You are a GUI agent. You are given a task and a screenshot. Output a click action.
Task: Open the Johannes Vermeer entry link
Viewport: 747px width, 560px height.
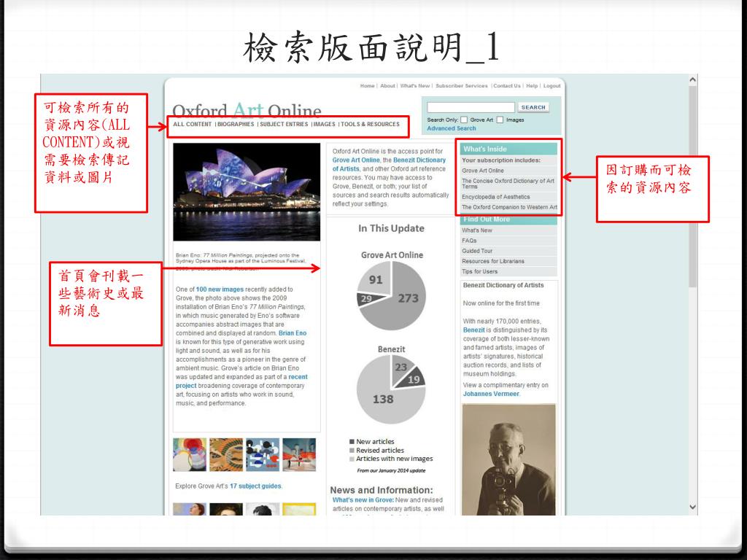(x=491, y=394)
